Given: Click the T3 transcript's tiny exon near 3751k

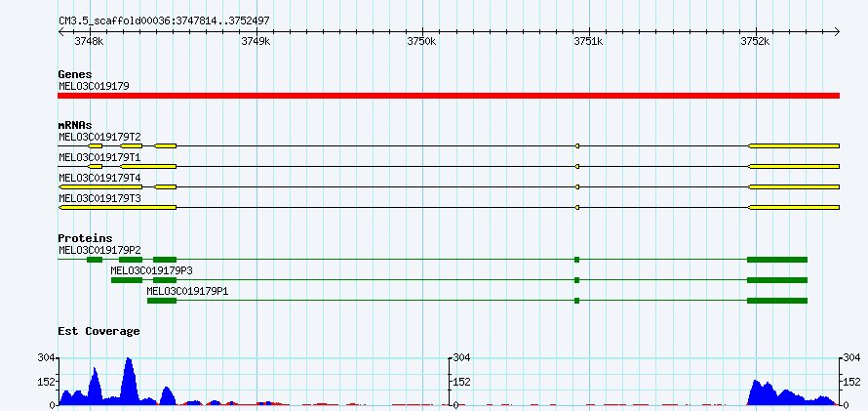Looking at the screenshot, I should pos(577,207).
